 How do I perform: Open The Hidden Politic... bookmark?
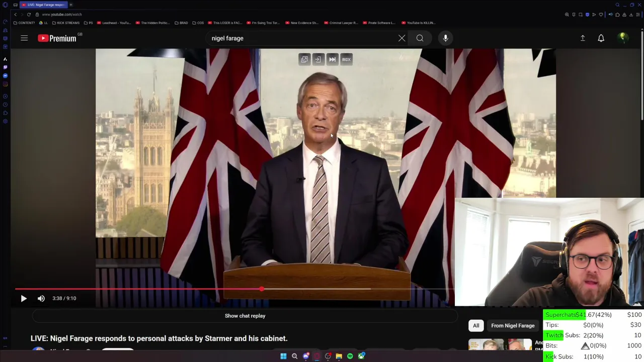pos(153,23)
